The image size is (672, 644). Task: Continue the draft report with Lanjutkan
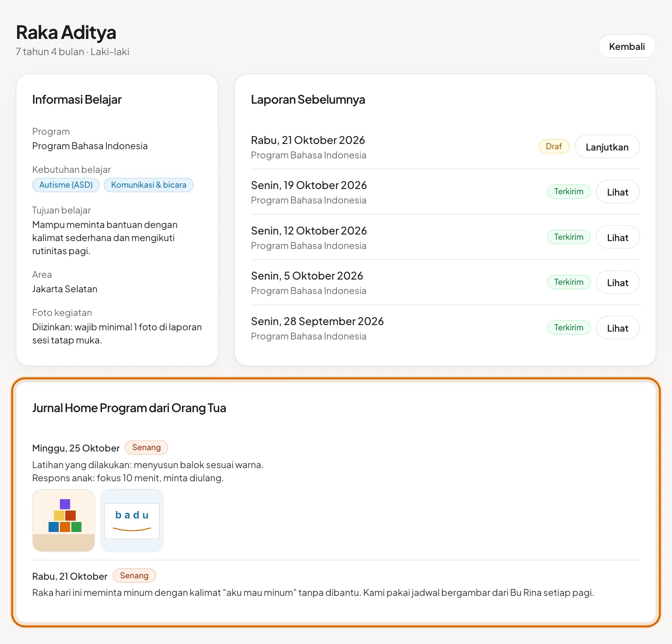607,147
